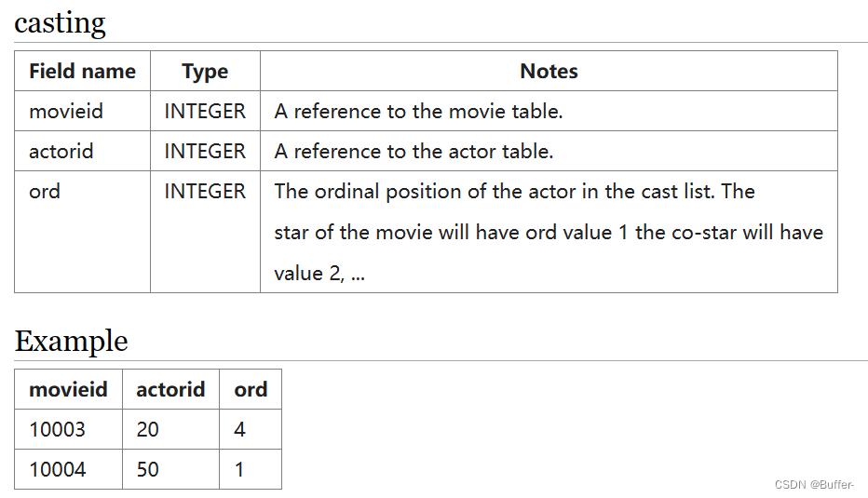Click the ord header in Example table
This screenshot has height=498, width=868.
click(x=251, y=389)
